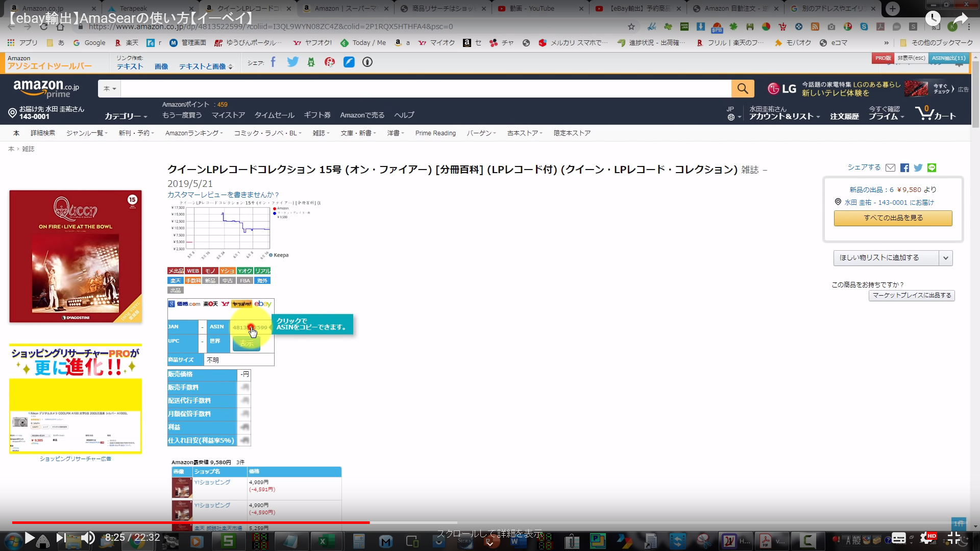Open video settings HD gear
Screen dimensions: 980x551
[927, 538]
